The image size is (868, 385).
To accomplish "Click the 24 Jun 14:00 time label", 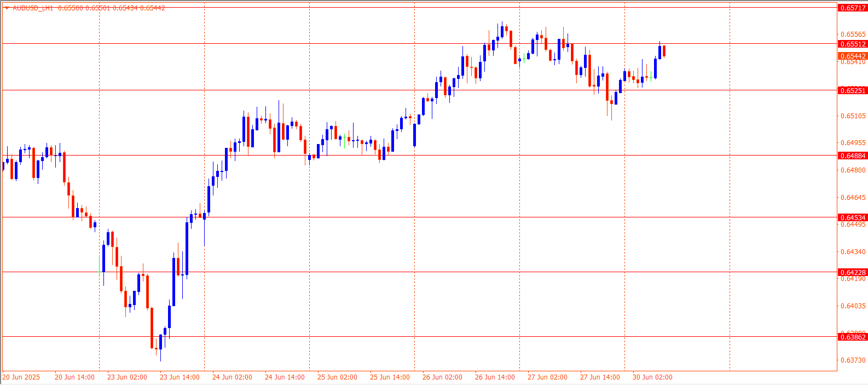I will [285, 377].
